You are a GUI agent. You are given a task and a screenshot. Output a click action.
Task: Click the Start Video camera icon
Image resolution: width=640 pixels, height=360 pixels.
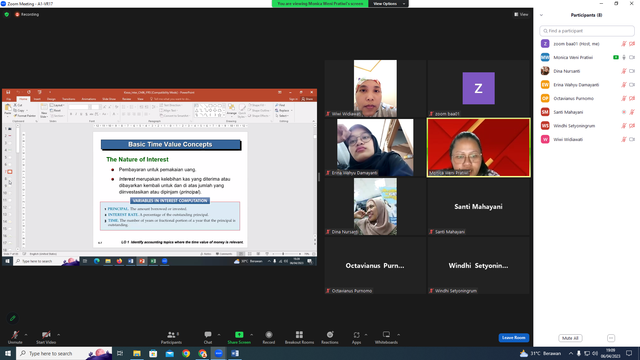(x=46, y=335)
